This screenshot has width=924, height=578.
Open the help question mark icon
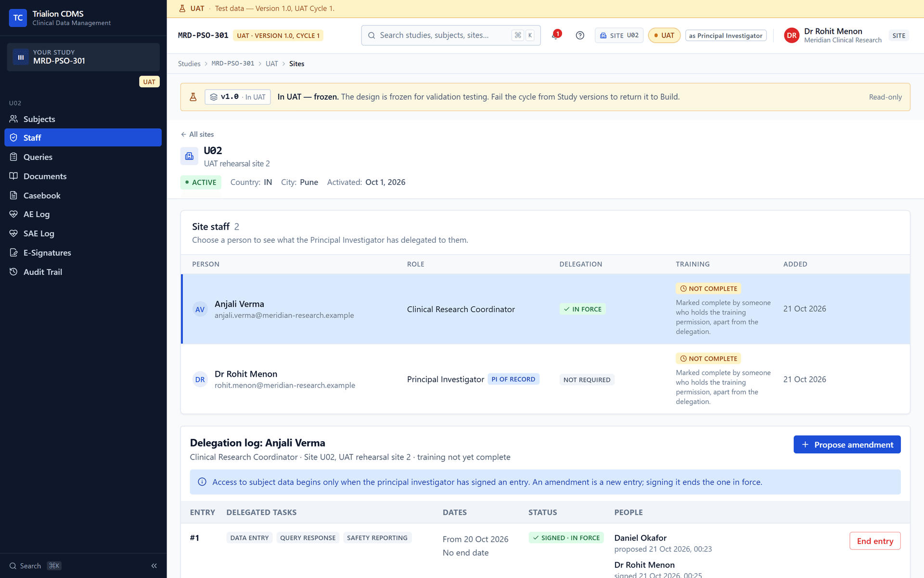click(580, 35)
